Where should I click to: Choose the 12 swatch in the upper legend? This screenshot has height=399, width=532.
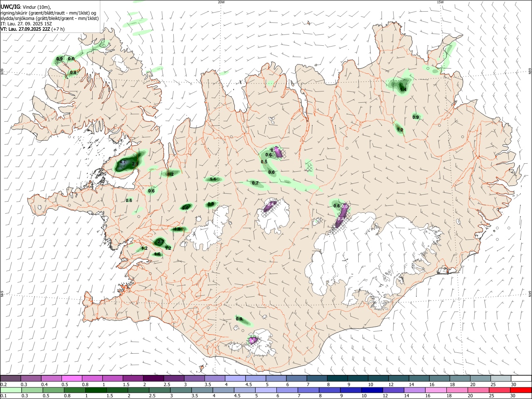click(399, 379)
